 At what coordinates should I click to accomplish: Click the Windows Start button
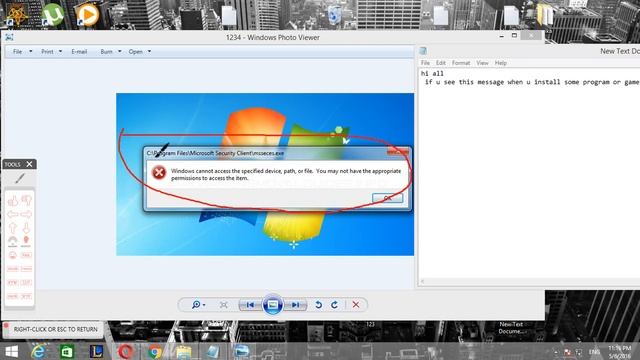(11, 351)
